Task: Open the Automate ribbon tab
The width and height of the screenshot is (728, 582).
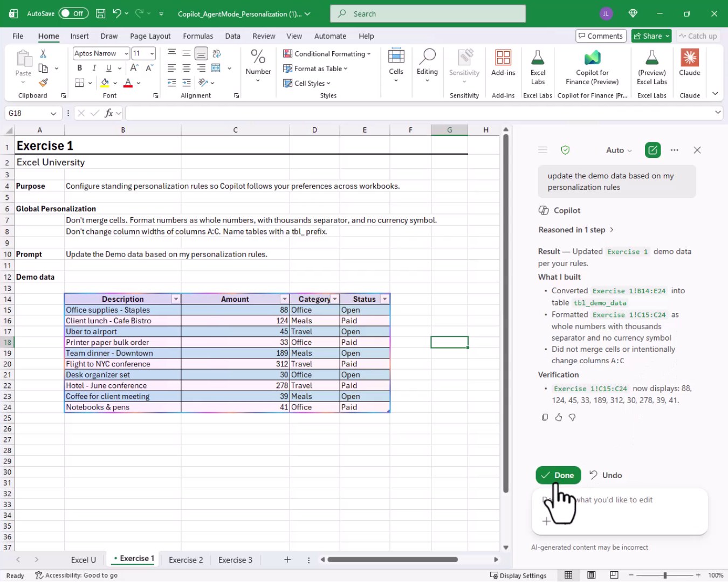Action: (x=330, y=36)
